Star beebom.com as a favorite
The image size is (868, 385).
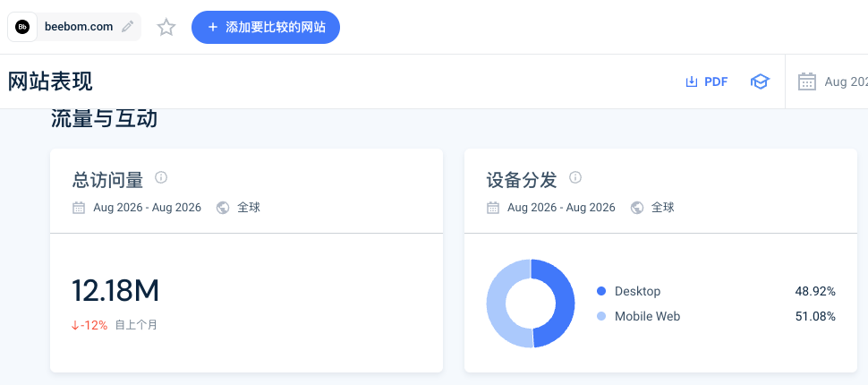click(166, 27)
